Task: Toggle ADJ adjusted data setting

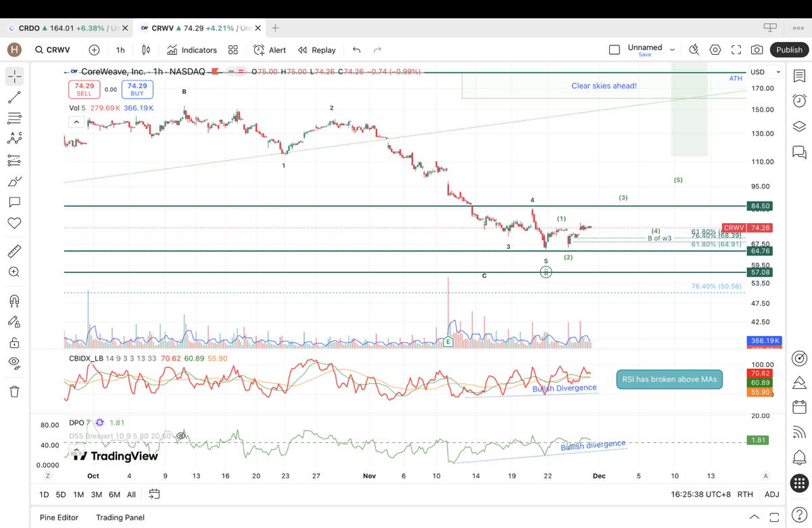Action: pyautogui.click(x=771, y=494)
